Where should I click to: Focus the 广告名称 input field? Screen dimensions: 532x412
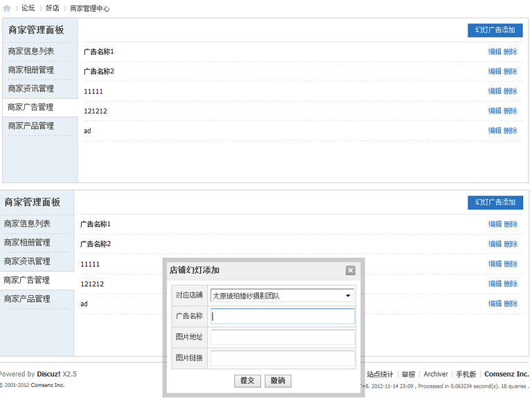point(282,316)
